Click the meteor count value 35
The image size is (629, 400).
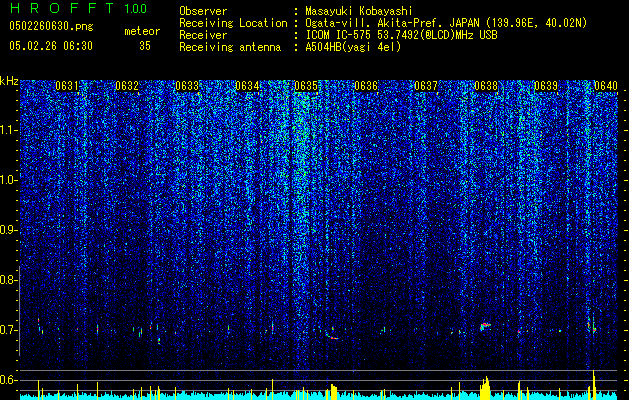point(145,46)
